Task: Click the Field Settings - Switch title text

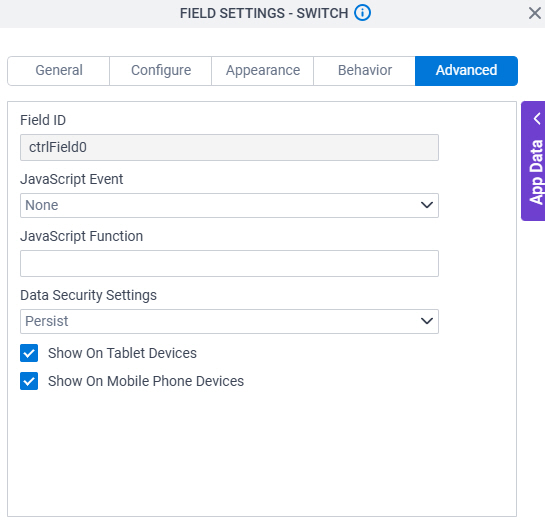Action: 264,13
